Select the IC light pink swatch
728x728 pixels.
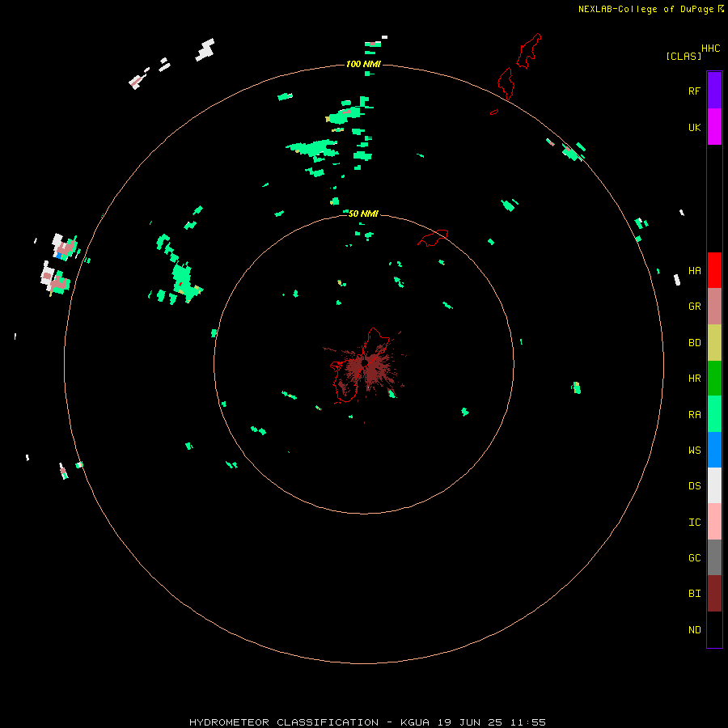714,522
